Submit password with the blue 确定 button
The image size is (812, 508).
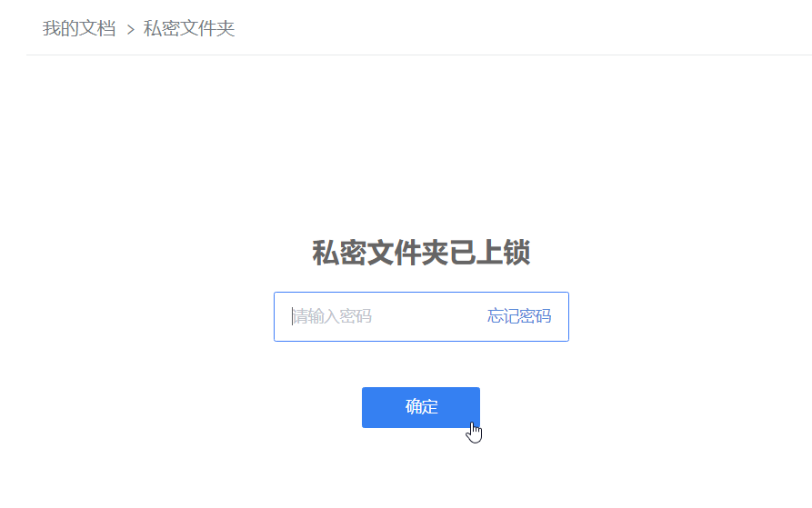point(420,407)
